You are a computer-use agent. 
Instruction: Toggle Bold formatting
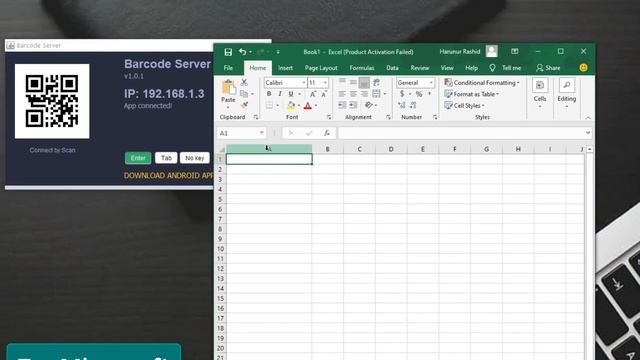point(269,94)
